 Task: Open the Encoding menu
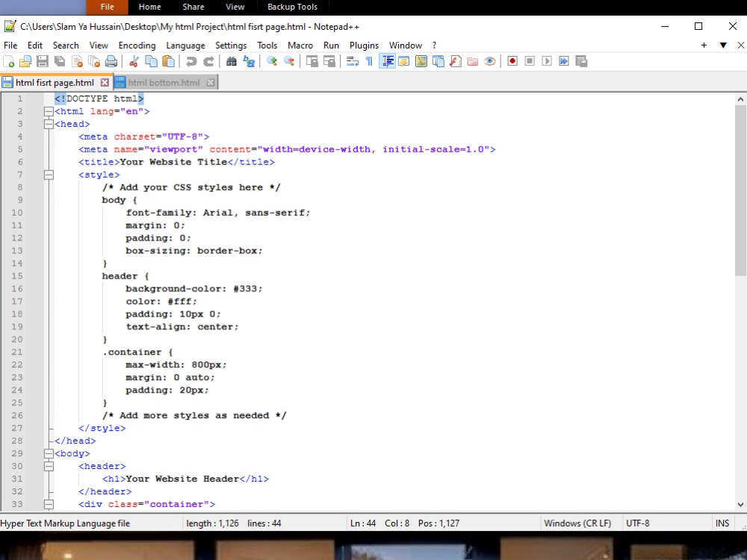137,46
